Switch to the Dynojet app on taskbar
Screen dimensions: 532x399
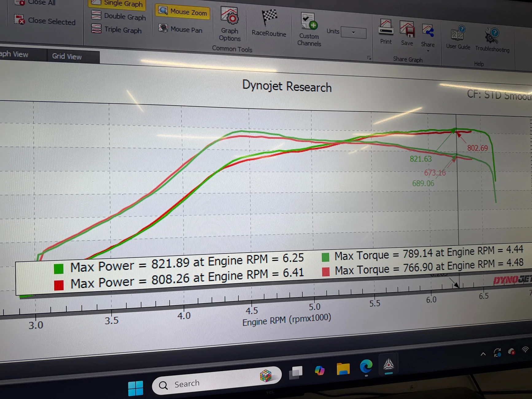388,364
